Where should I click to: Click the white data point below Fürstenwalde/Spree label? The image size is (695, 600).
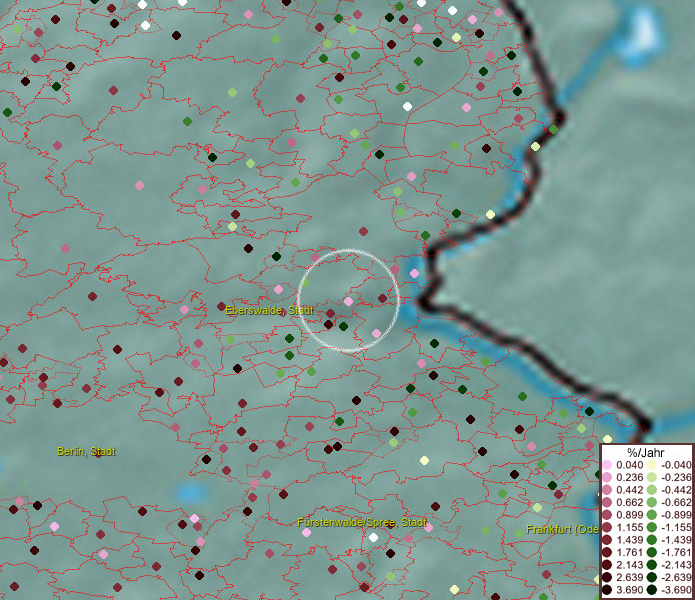(x=374, y=538)
